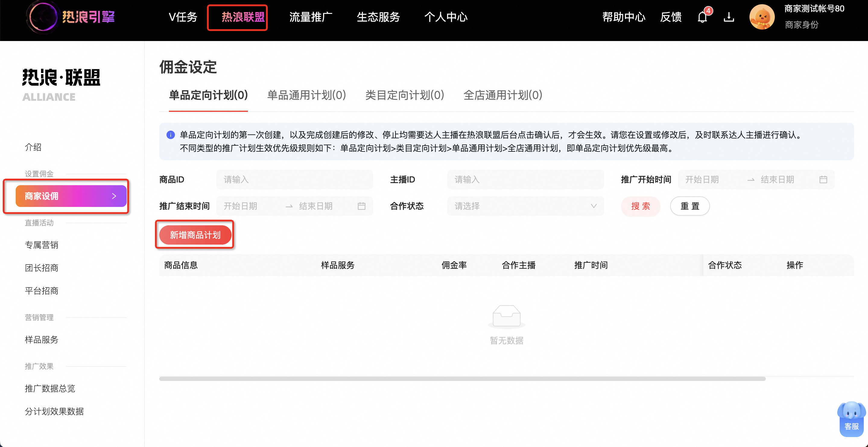The image size is (868, 447).
Task: Open 帮助中心
Action: click(624, 17)
